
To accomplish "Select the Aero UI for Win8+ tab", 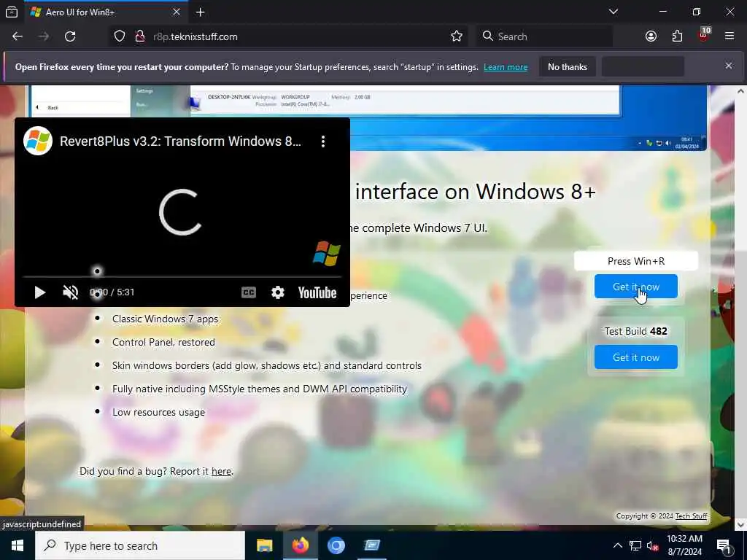I will coord(105,12).
